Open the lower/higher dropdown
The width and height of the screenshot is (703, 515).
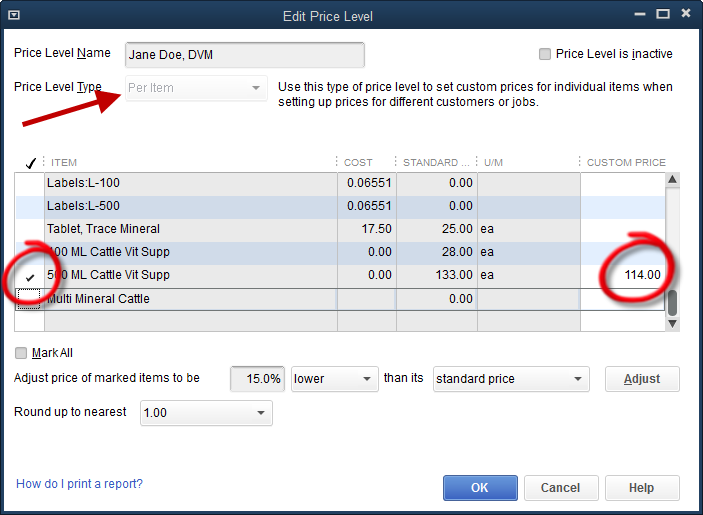point(334,379)
